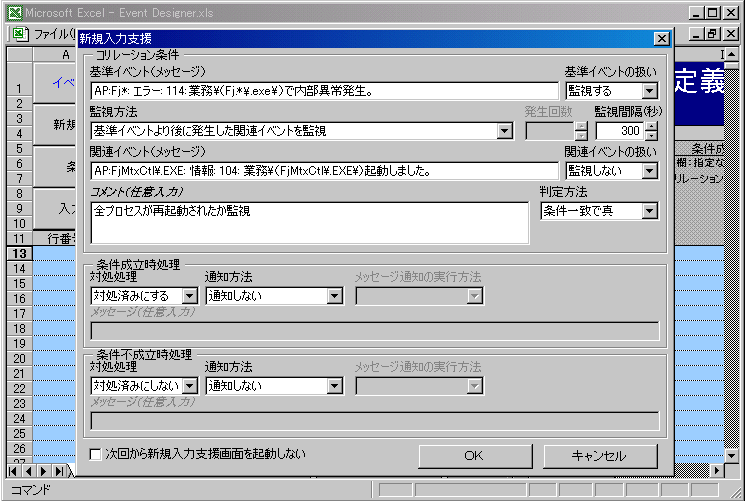Click the Excel workbook icon beside the ファイル menu
Viewport: 745px width, 501px height.
(x=19, y=34)
